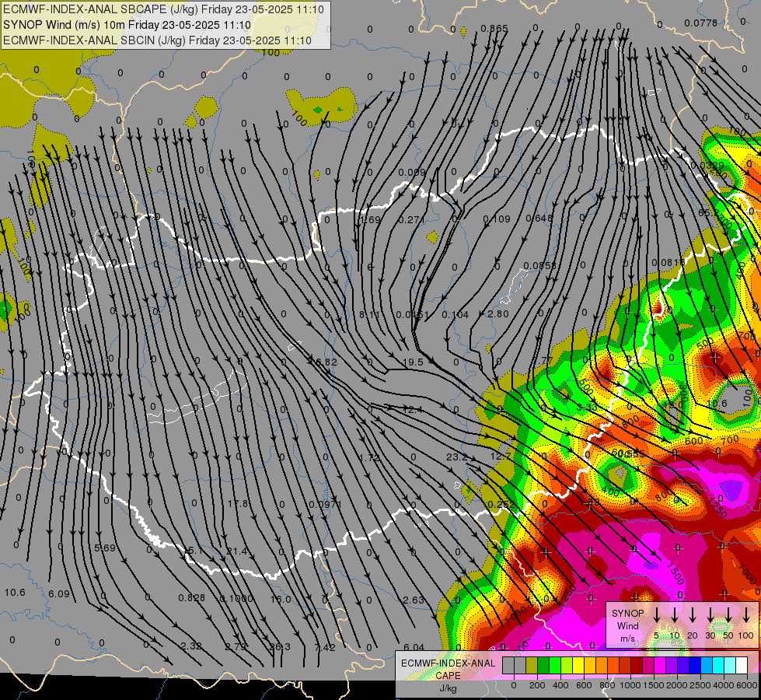The image size is (761, 700).
Task: Click the 5.69 value on the map
Action: 105,548
